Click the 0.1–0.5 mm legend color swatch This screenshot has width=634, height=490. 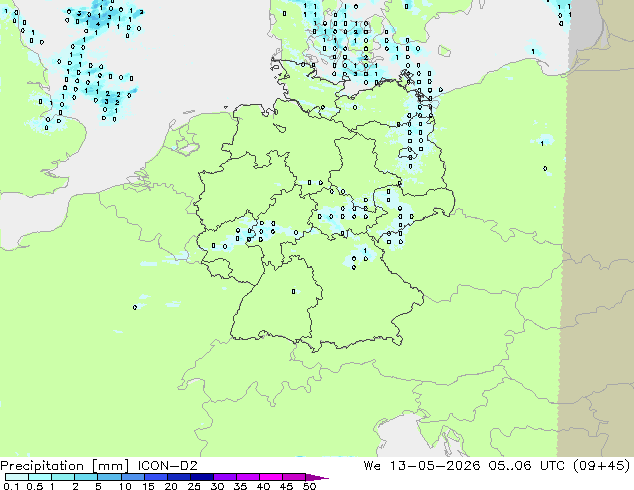(17, 477)
